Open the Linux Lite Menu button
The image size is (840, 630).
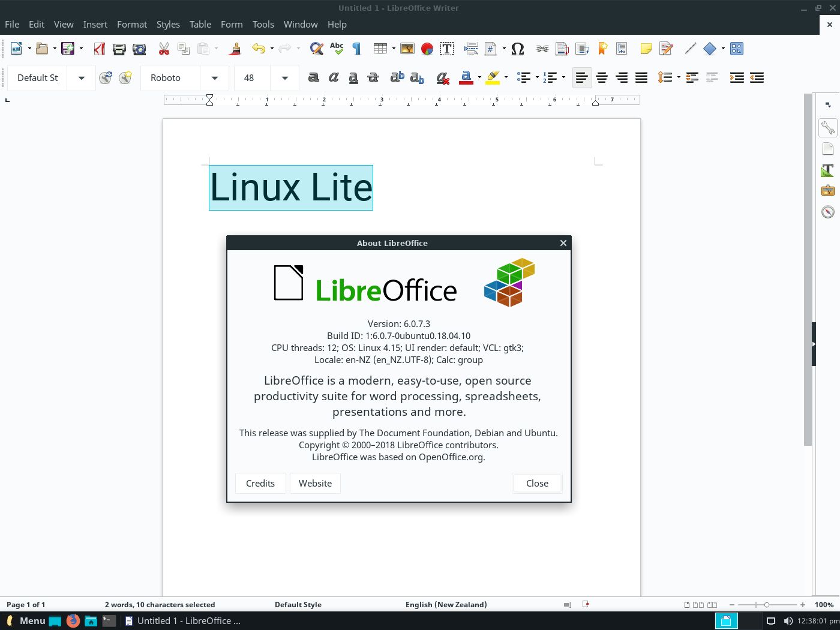26,621
